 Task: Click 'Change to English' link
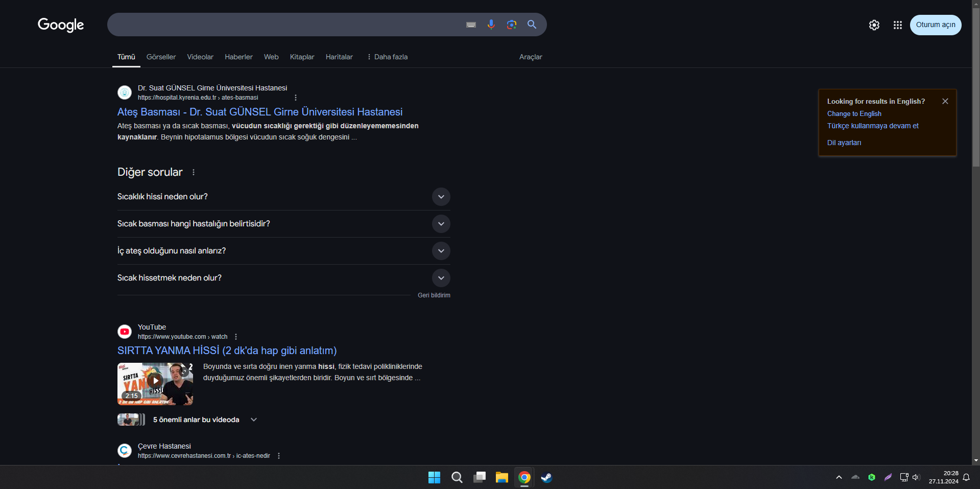tap(854, 114)
